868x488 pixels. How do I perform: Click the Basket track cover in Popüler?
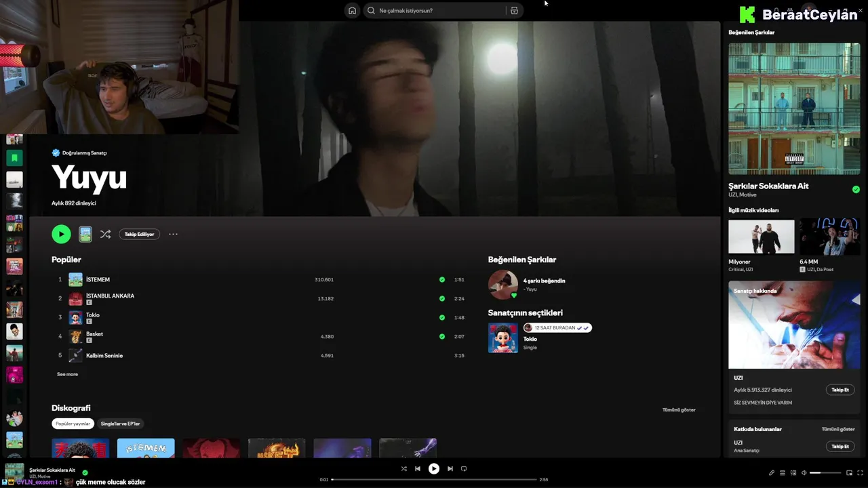pyautogui.click(x=75, y=336)
